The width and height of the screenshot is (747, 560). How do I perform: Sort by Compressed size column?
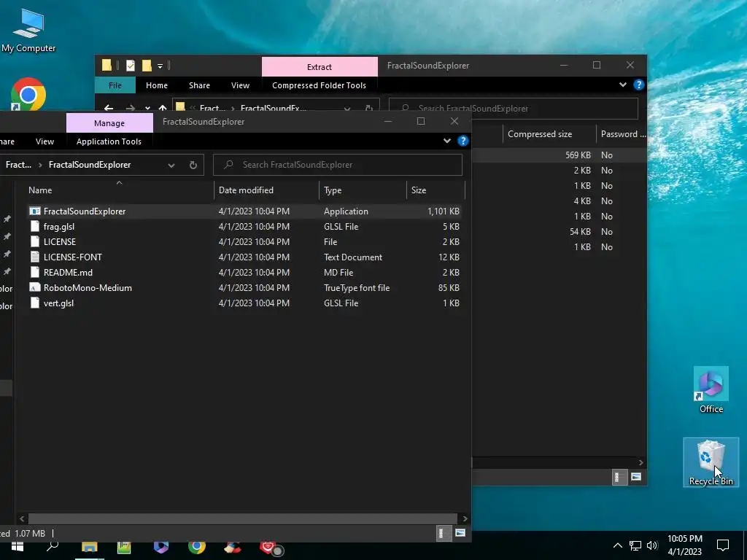(x=549, y=134)
